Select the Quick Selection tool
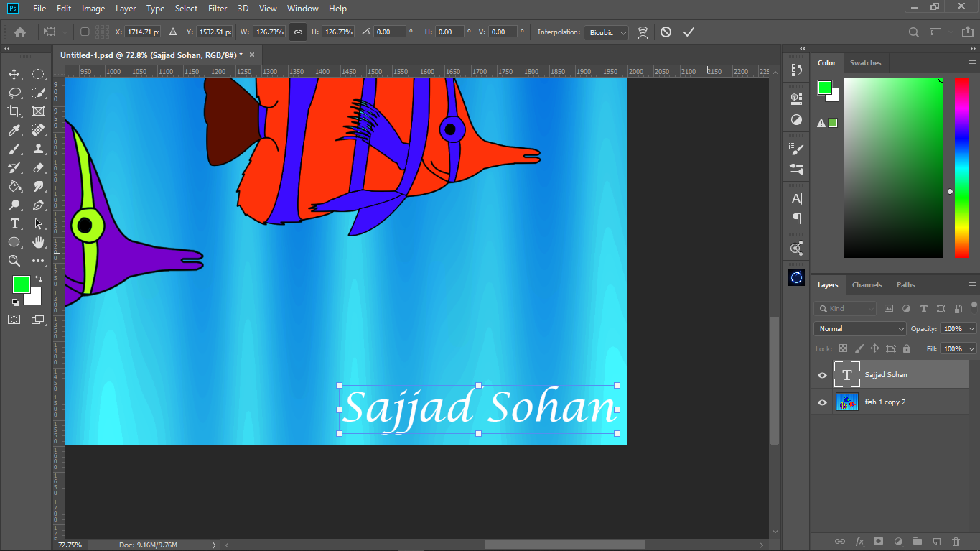Viewport: 980px width, 551px height. 38,93
